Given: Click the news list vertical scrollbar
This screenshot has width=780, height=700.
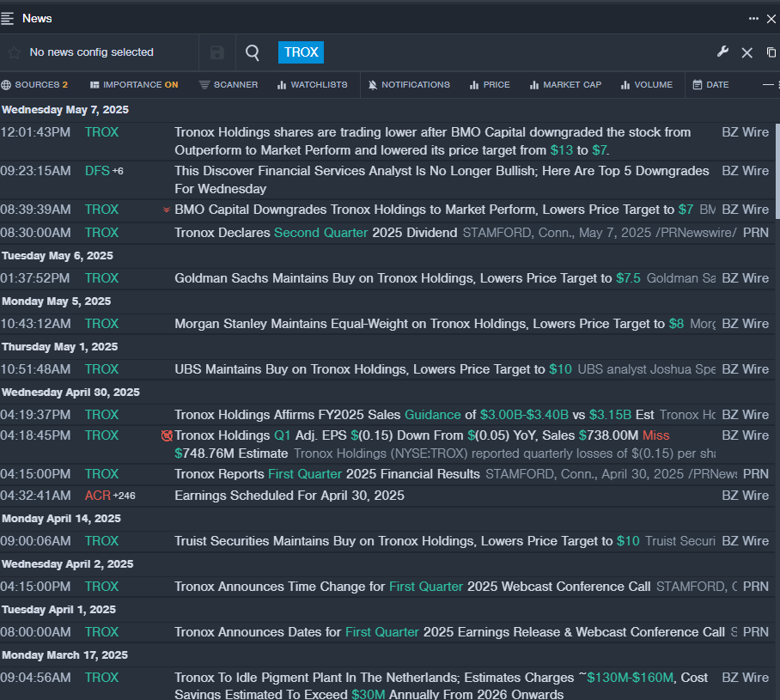Looking at the screenshot, I should (x=777, y=171).
